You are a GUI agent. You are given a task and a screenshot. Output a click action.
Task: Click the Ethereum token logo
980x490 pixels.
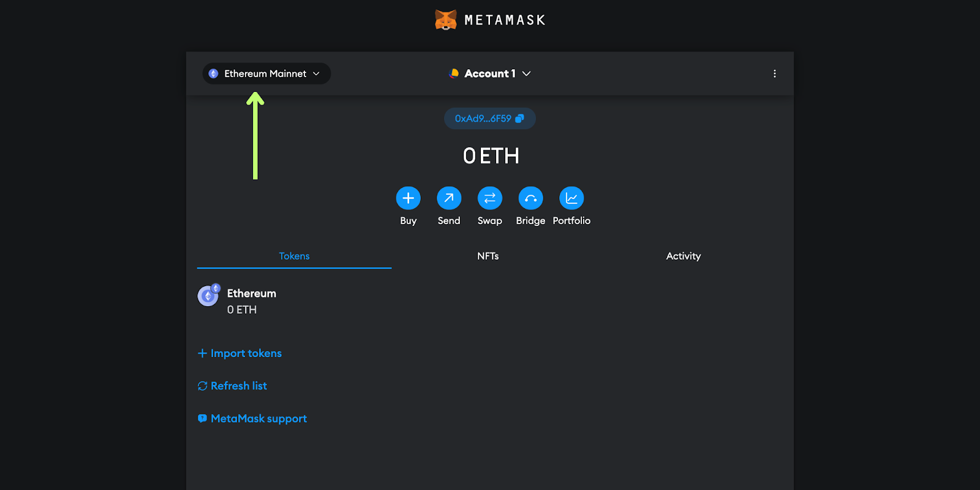(208, 296)
